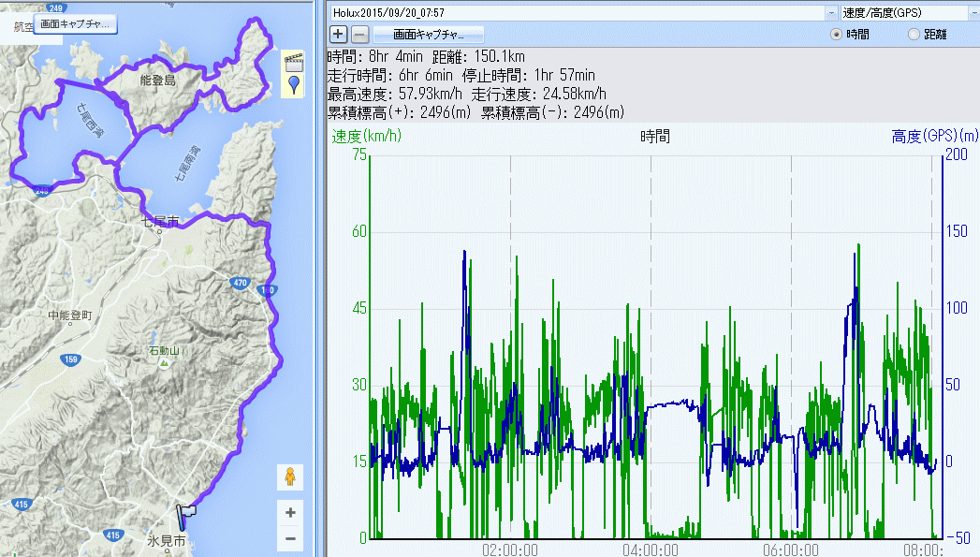Click the 06:00:00 time axis label
Image resolution: width=980 pixels, height=557 pixels.
[790, 550]
